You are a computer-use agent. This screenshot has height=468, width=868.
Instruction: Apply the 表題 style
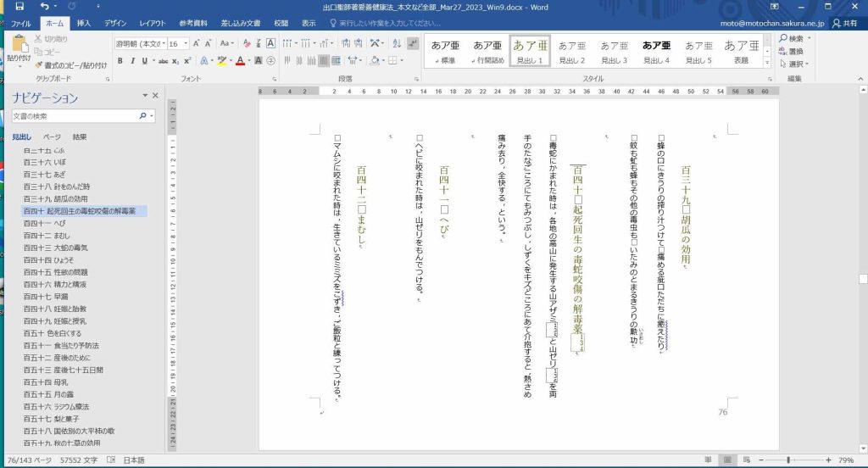click(x=741, y=51)
